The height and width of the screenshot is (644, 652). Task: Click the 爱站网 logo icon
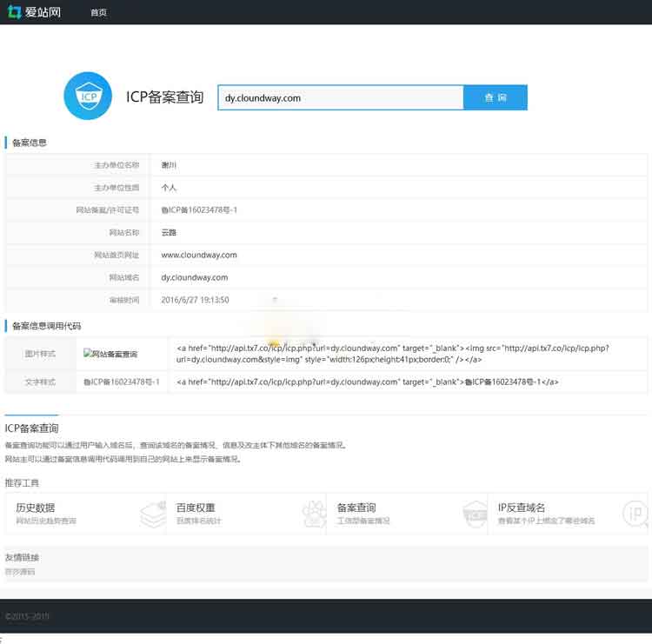[15, 12]
